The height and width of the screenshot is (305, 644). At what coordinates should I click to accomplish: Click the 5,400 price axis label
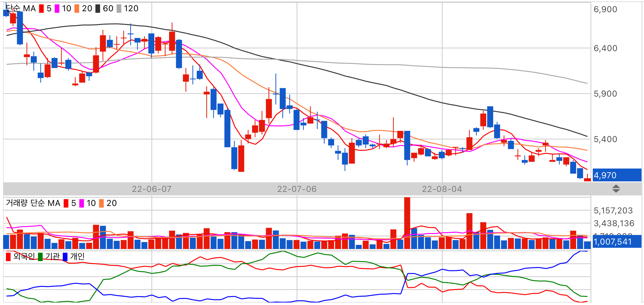(605, 139)
